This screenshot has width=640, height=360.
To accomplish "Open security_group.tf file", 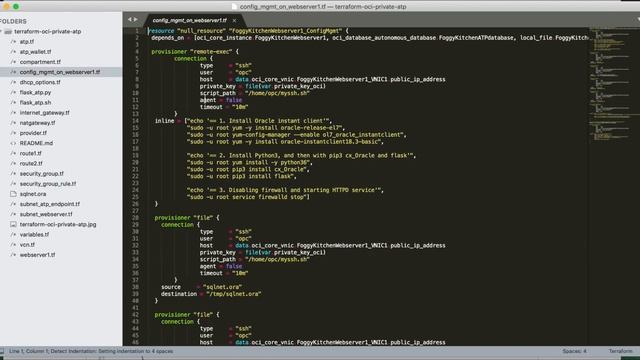I will 42,174.
